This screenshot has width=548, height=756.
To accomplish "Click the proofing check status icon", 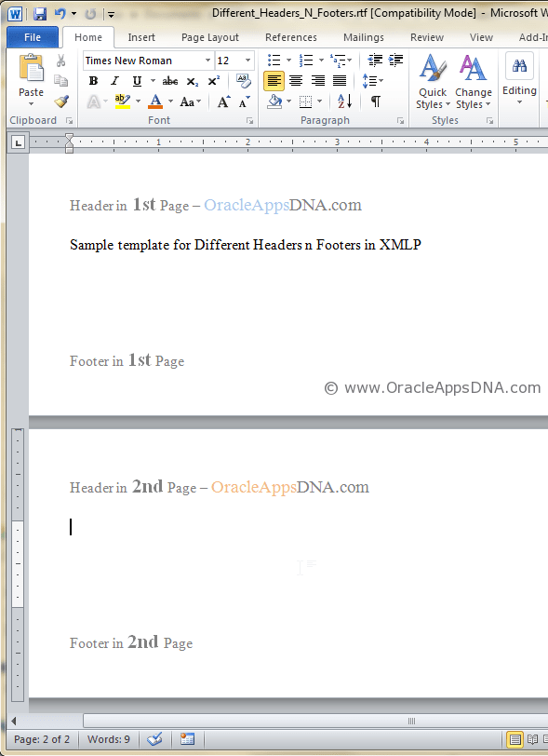I will 154,739.
